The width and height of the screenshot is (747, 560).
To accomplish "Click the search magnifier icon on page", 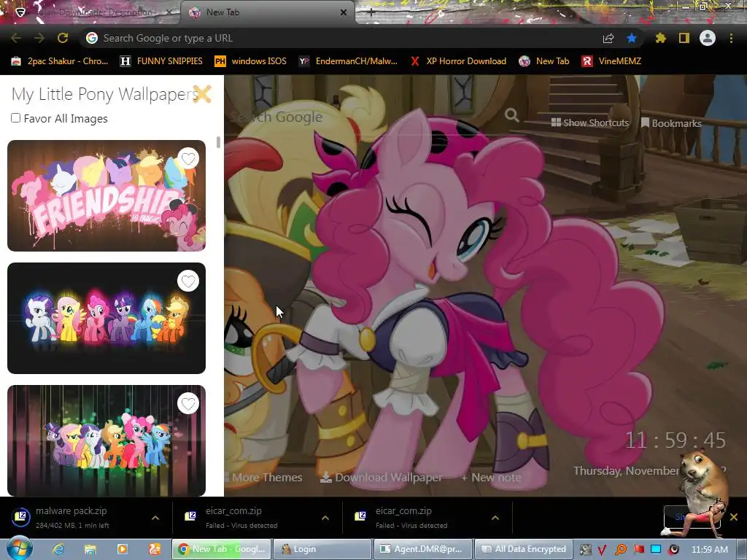I will pos(511,115).
